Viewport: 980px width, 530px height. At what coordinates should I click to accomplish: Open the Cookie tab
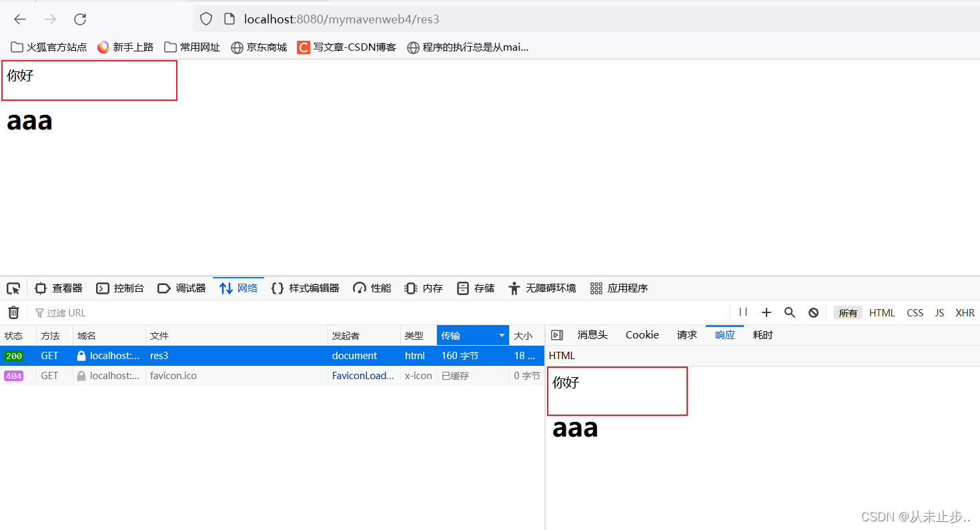point(642,335)
